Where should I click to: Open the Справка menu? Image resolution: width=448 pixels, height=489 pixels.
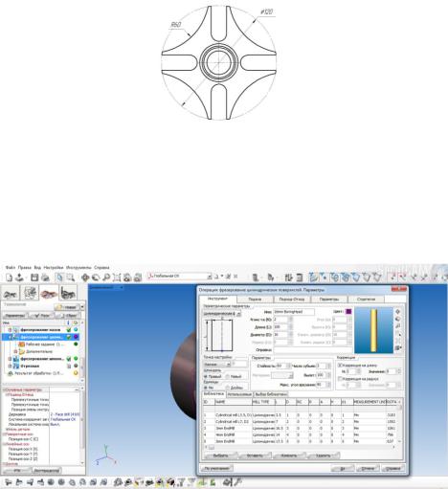click(101, 268)
